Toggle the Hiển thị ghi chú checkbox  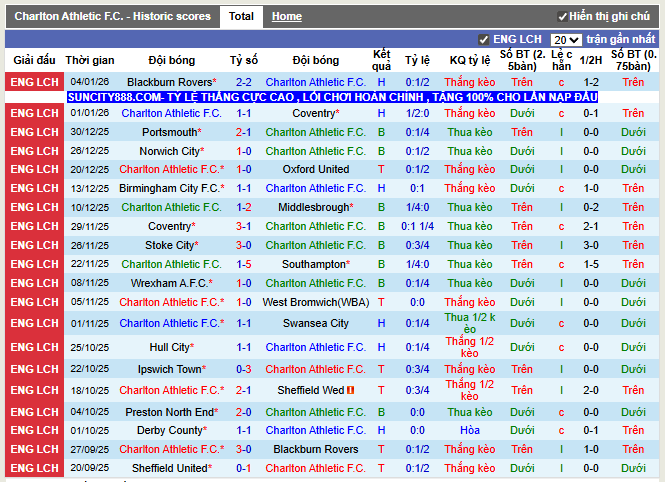coord(562,17)
